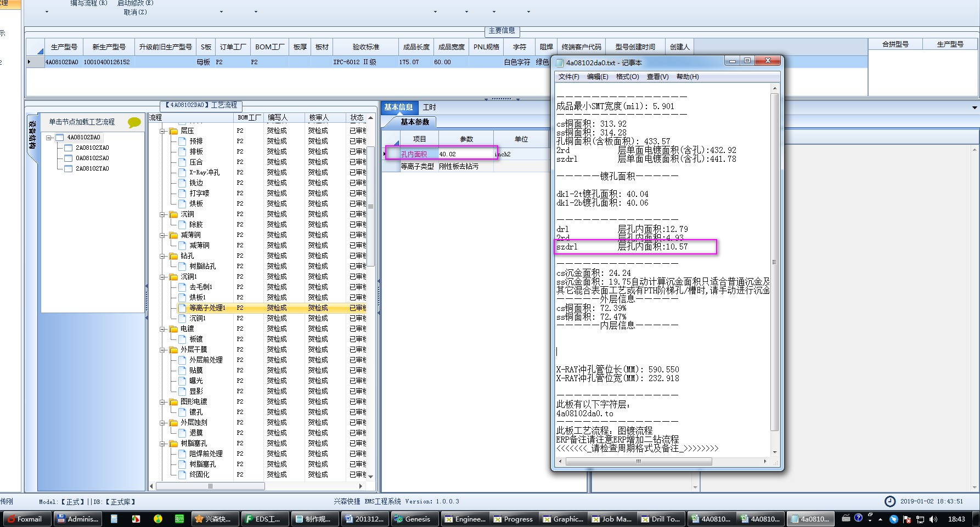Select the 外层前处理 process step

pos(206,360)
